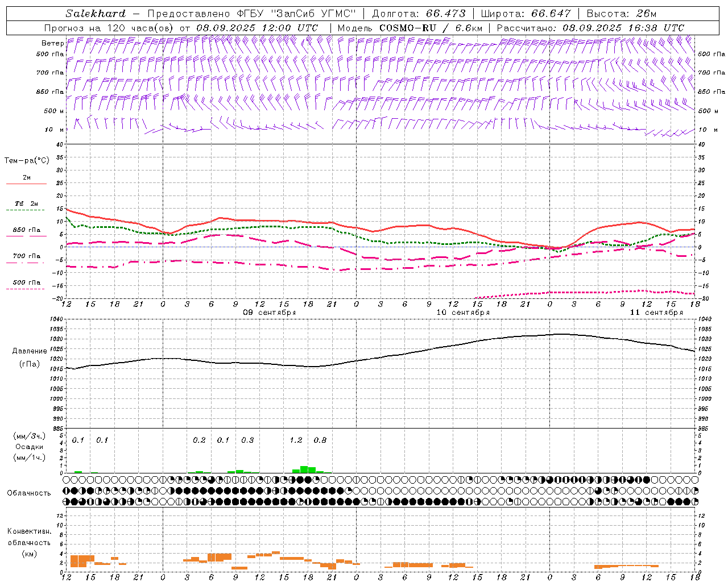The height and width of the screenshot is (582, 728).
Task: Click the Высота: 26м label
Action: click(x=621, y=14)
